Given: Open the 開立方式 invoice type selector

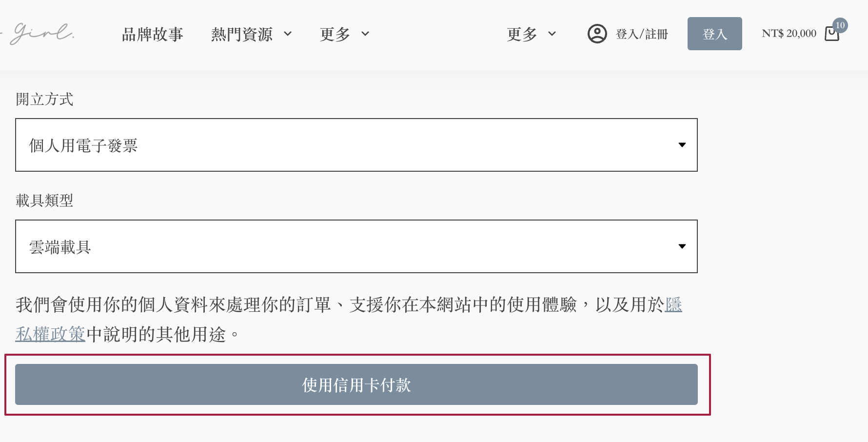Looking at the screenshot, I should pos(357,145).
